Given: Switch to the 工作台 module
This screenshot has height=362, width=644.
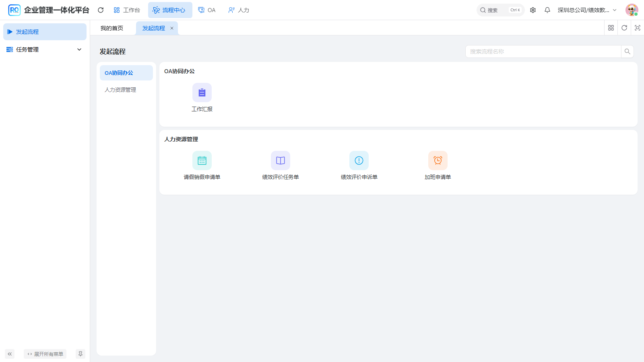Looking at the screenshot, I should [x=127, y=10].
